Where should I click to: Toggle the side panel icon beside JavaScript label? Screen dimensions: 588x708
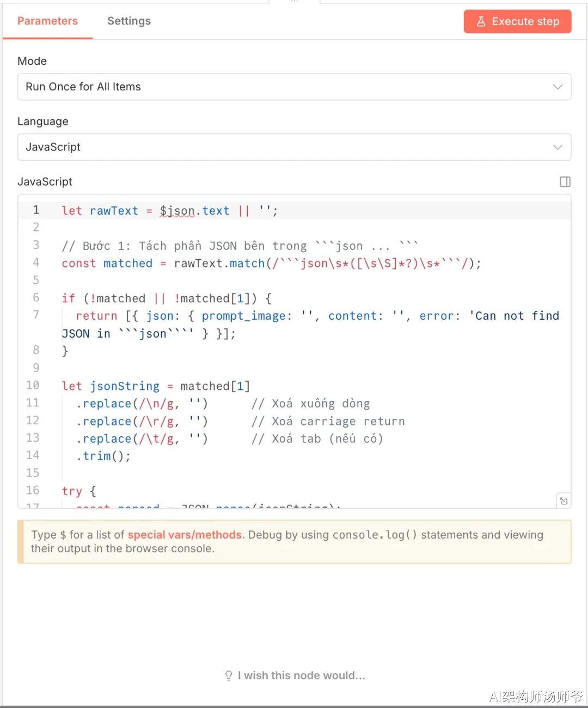[565, 182]
